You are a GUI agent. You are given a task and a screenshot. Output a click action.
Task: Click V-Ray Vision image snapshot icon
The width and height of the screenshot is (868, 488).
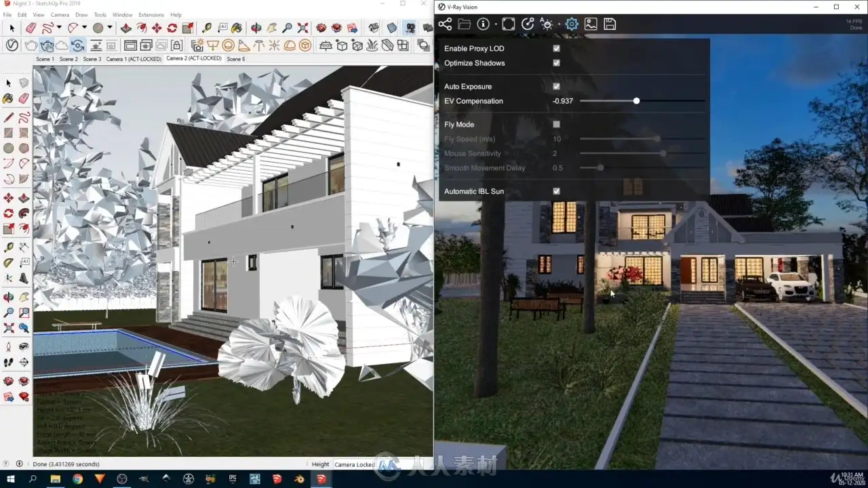(x=591, y=24)
